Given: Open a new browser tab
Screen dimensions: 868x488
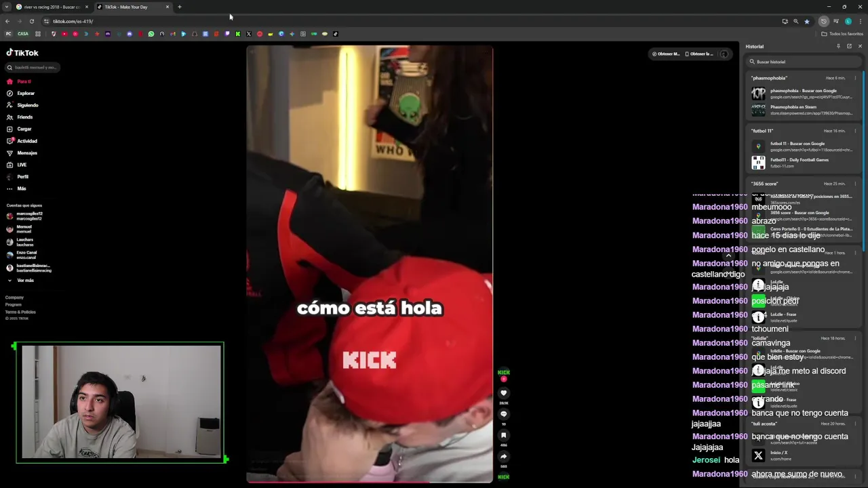Looking at the screenshot, I should pyautogui.click(x=180, y=7).
